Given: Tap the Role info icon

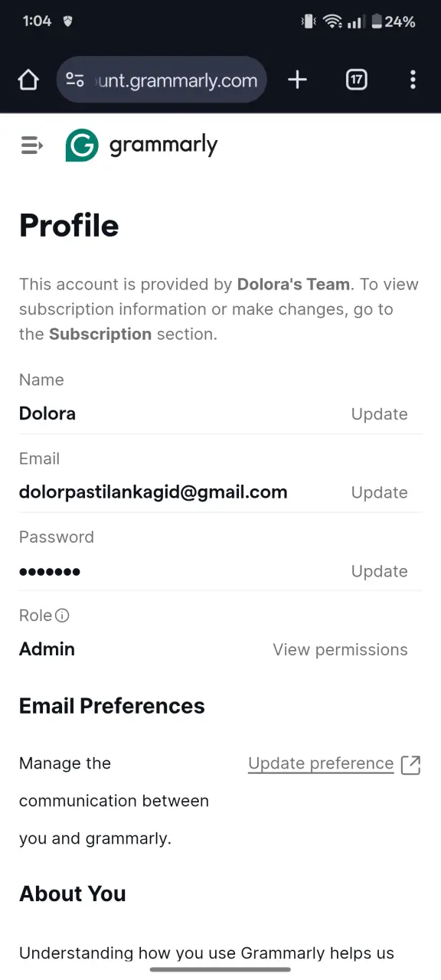Looking at the screenshot, I should tap(63, 615).
